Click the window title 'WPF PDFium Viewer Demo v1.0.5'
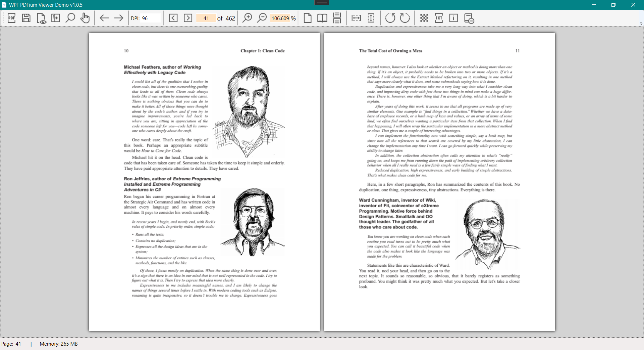The image size is (644, 350). point(46,5)
